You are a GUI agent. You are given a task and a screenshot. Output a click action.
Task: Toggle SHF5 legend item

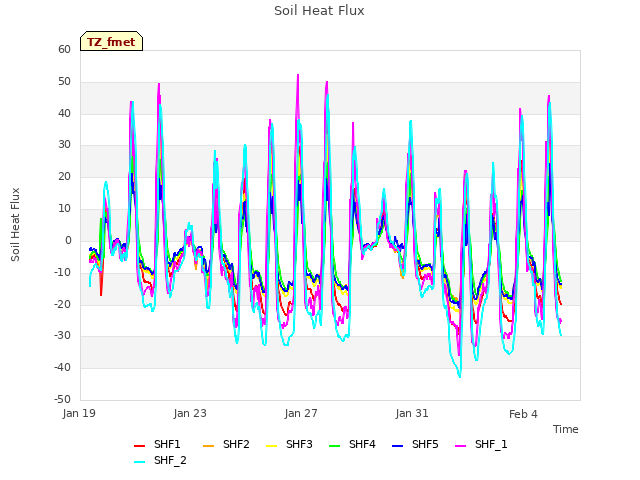(x=415, y=444)
